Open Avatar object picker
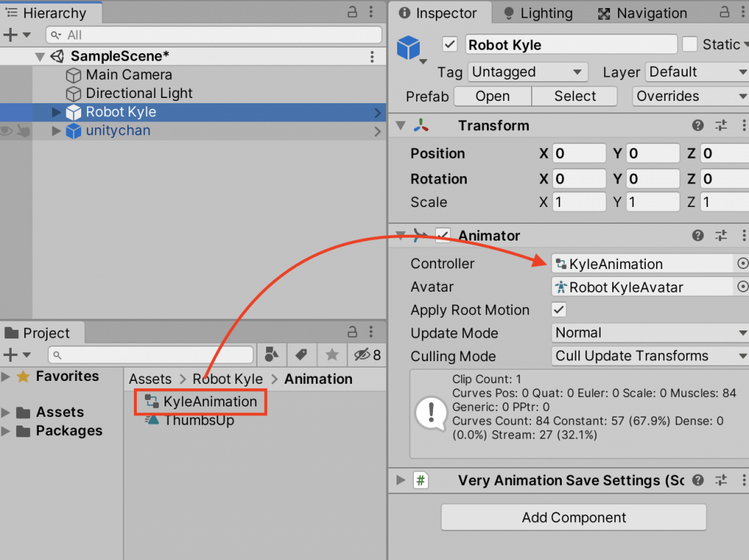 tap(742, 287)
